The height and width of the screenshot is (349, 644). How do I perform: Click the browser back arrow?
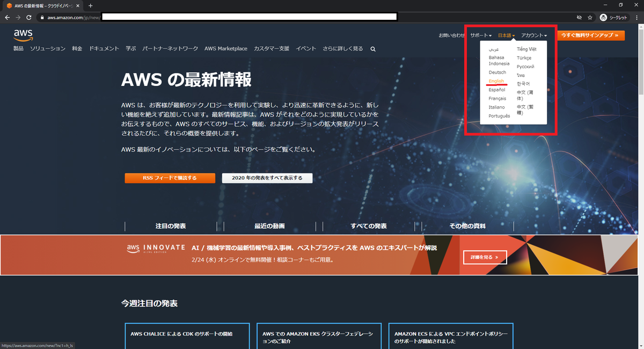point(7,17)
